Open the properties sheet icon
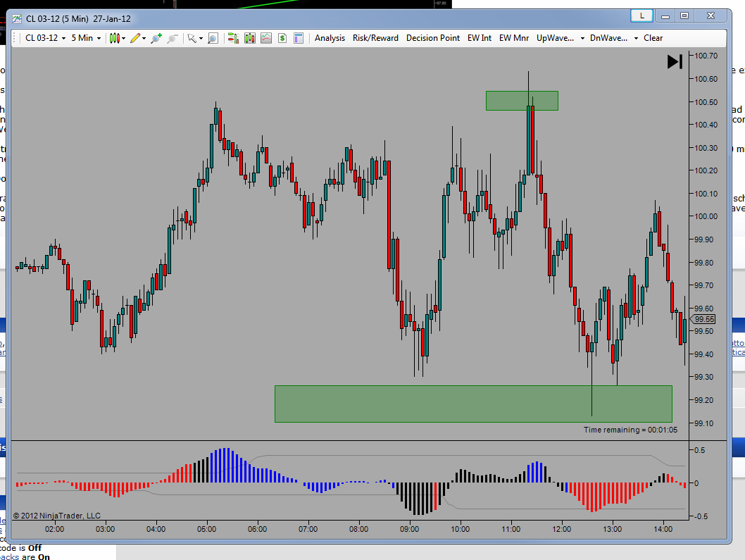 (299, 38)
